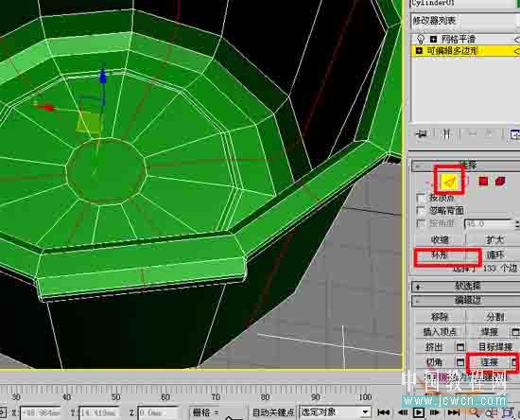Toggle the 按角度 checkbox
The image size is (520, 420).
(x=421, y=223)
